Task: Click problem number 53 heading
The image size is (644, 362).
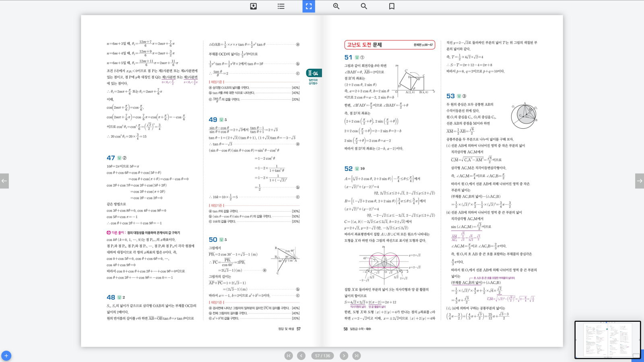Action: tap(450, 96)
